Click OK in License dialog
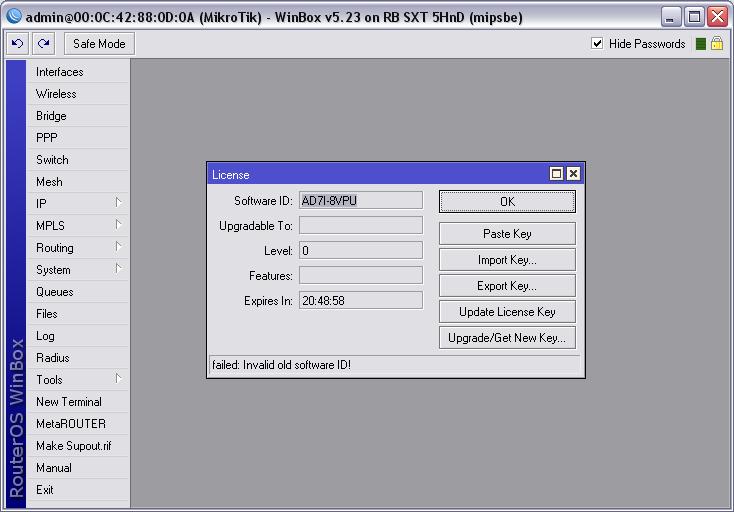Viewport: 734px width, 512px height. [x=507, y=202]
